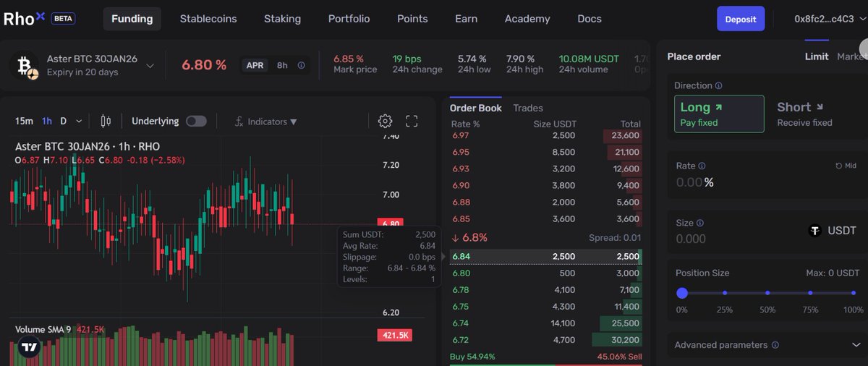Image resolution: width=868 pixels, height=366 pixels.
Task: Open the Stablecoins tab
Action: [208, 19]
